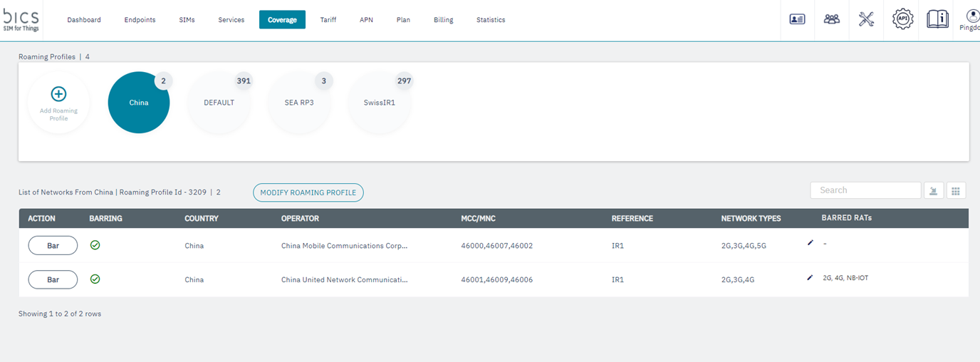Edit barred RATs for China Mobile row
The height and width of the screenshot is (362, 980).
coord(810,243)
